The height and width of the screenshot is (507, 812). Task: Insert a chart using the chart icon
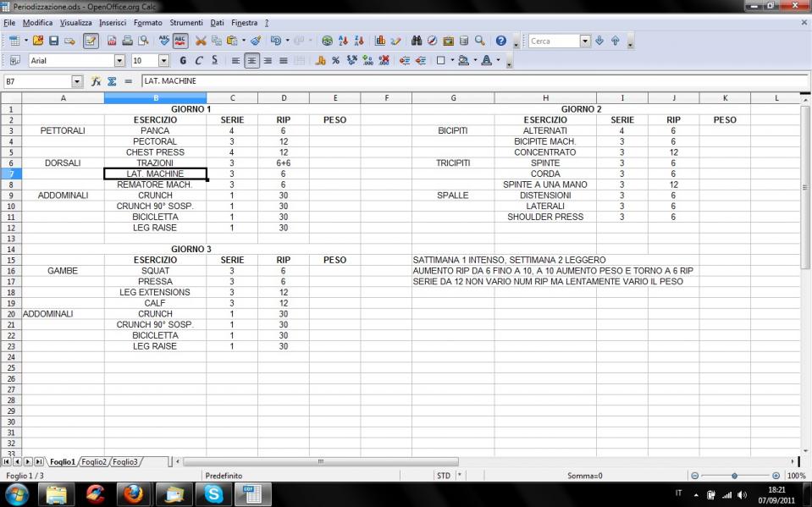(x=380, y=41)
